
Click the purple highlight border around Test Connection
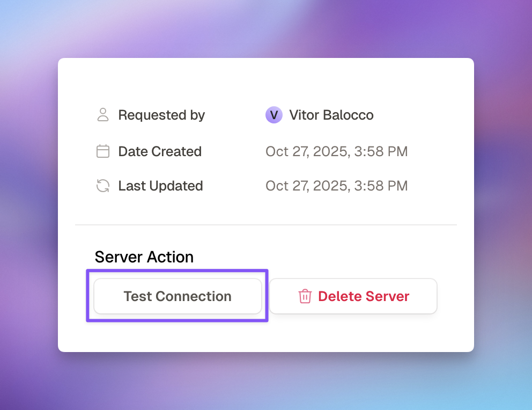177,270
